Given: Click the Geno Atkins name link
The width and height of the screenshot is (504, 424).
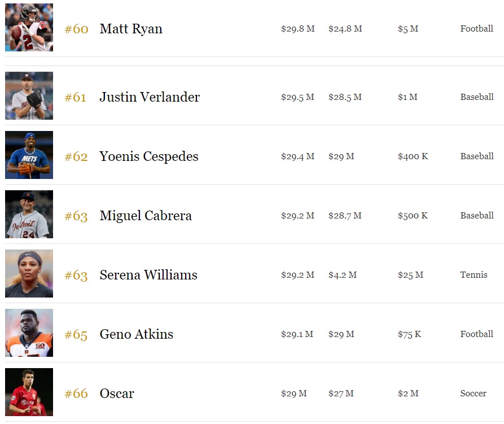Looking at the screenshot, I should tap(137, 334).
